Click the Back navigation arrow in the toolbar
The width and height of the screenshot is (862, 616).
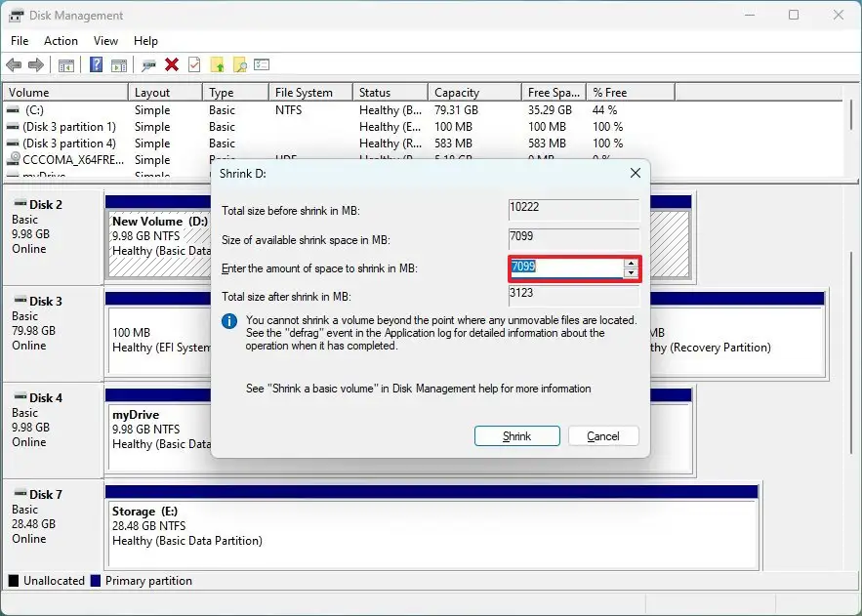pyautogui.click(x=13, y=64)
